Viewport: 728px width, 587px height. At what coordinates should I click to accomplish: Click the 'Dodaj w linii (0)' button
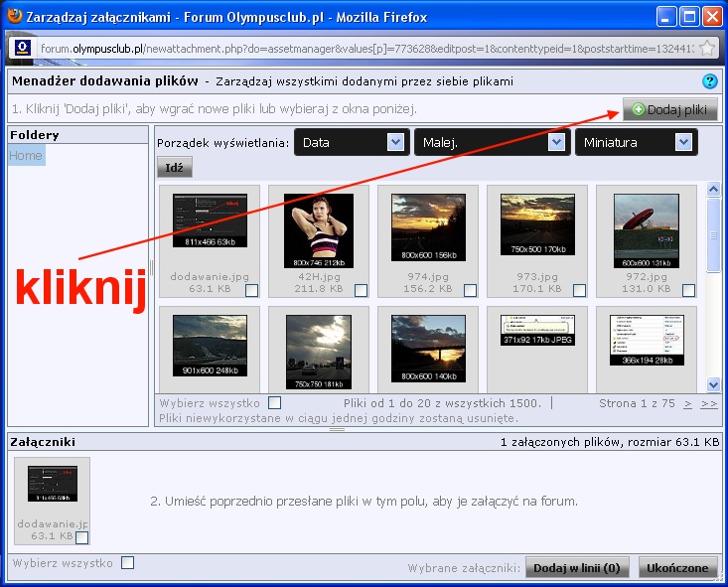pyautogui.click(x=577, y=568)
